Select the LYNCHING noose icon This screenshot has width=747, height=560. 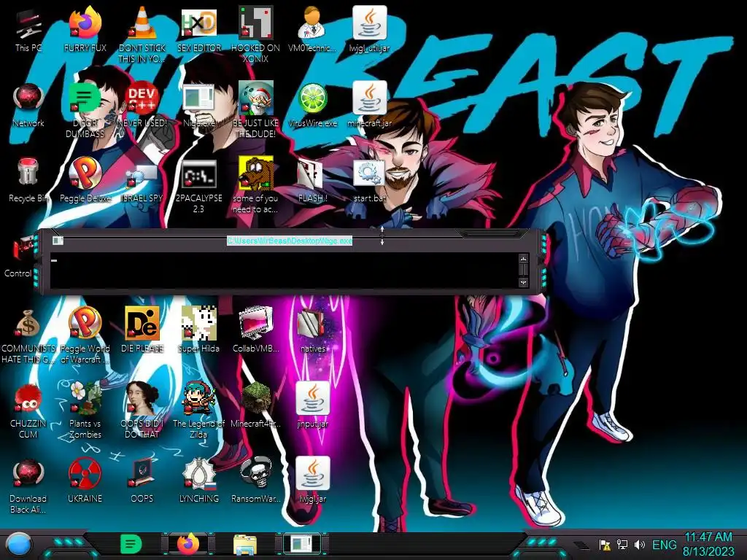click(x=199, y=481)
